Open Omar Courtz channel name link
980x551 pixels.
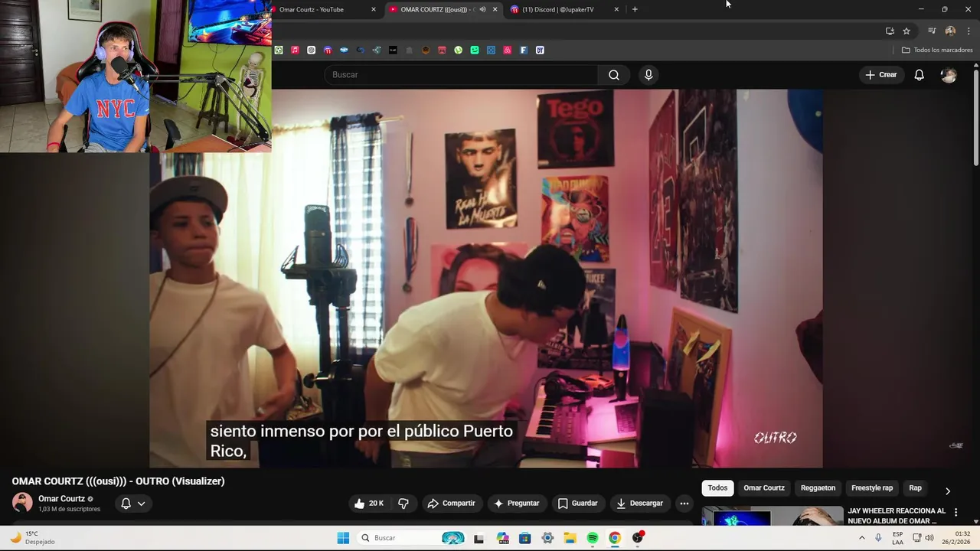[61, 499]
